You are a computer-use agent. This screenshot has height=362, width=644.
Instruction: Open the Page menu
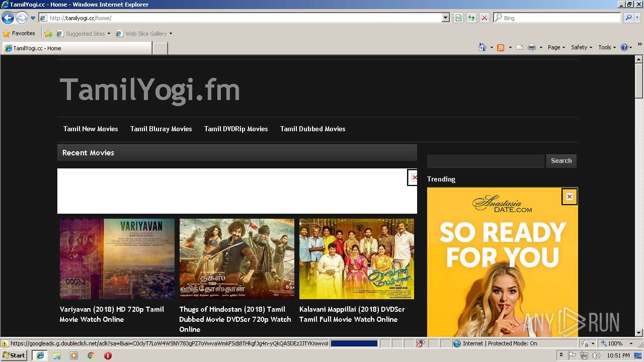coord(556,47)
